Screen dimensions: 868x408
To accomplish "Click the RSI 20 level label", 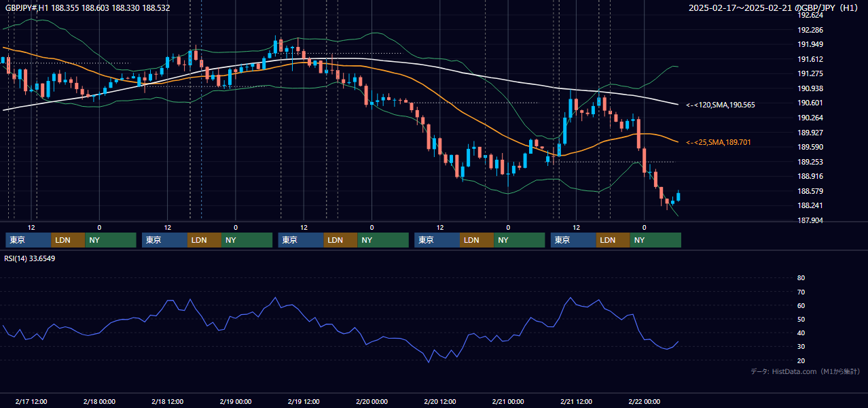I will pos(801,360).
